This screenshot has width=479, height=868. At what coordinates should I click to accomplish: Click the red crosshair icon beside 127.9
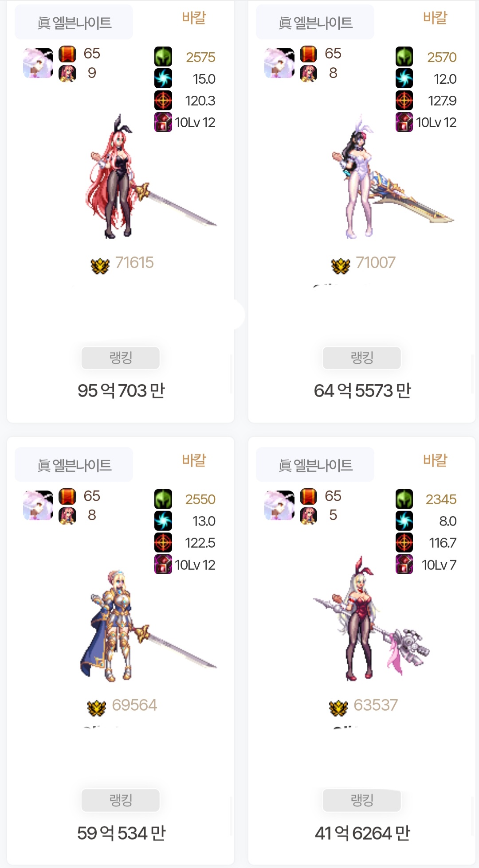(x=404, y=100)
